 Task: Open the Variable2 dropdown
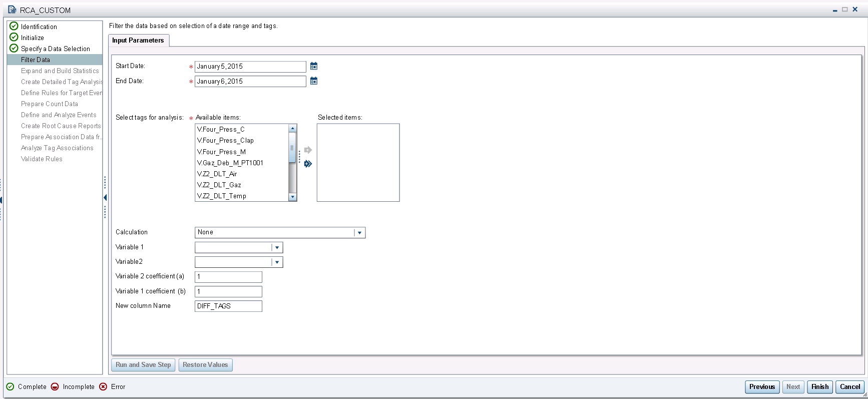click(277, 262)
